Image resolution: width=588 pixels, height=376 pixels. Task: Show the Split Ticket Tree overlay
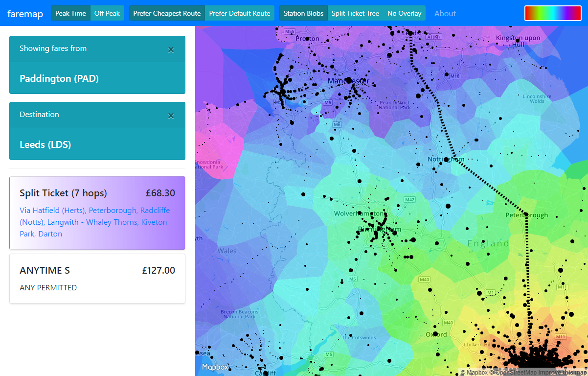355,13
